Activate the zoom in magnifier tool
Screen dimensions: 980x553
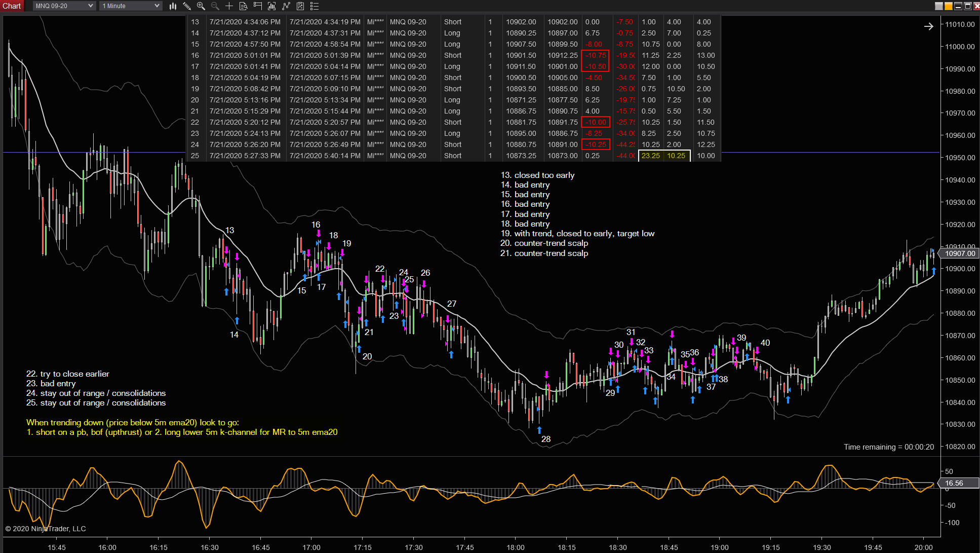pos(201,6)
